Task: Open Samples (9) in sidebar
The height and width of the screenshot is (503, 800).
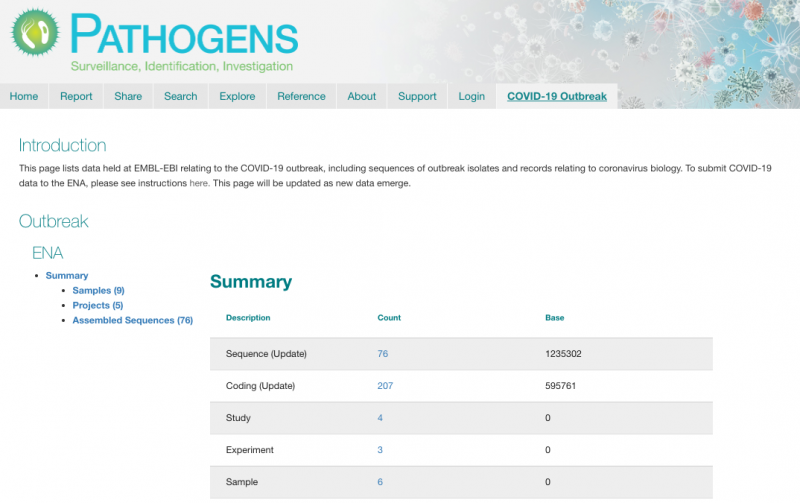Action: coord(98,290)
